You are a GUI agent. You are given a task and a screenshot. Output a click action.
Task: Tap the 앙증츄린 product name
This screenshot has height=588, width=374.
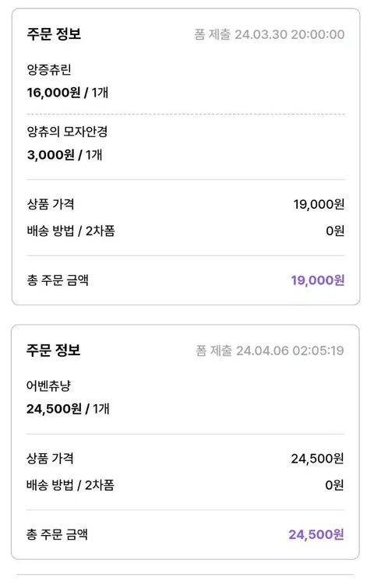pos(49,70)
